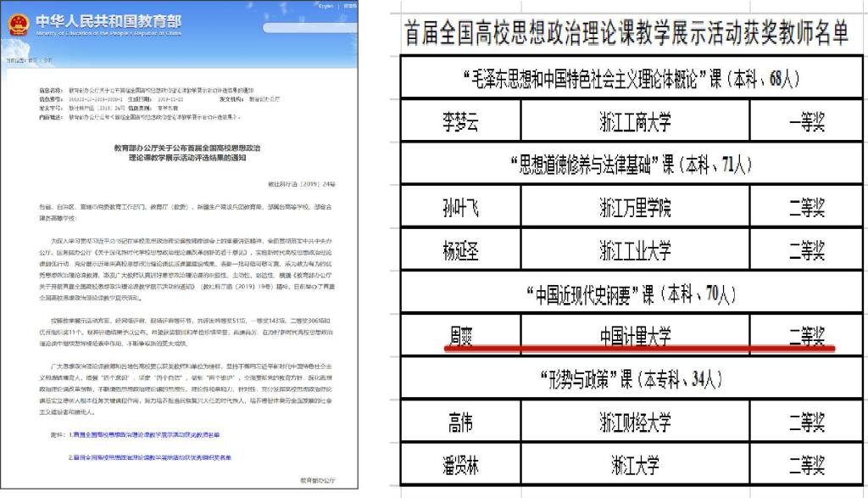Select the 一等奖 award cell
The image size is (868, 498).
[806, 121]
